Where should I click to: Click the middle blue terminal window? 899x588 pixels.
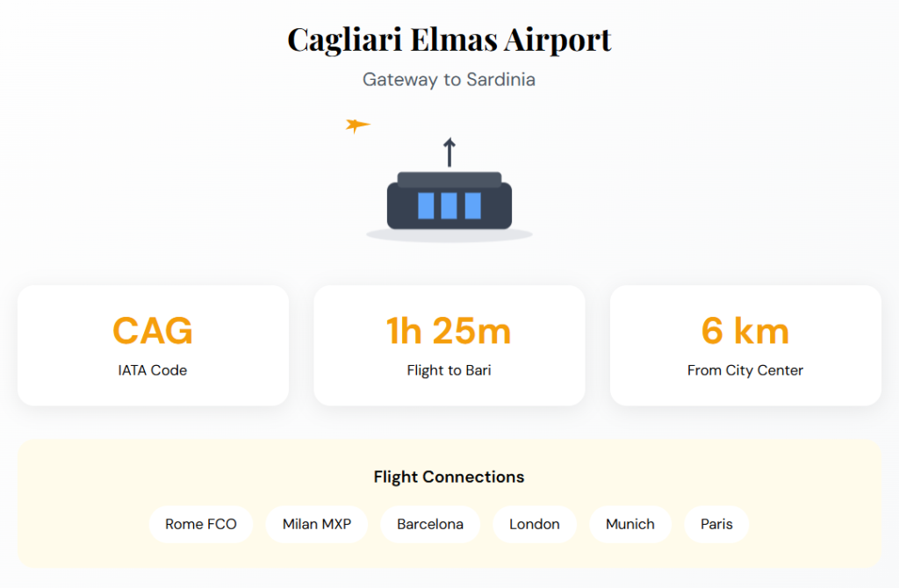point(449,205)
